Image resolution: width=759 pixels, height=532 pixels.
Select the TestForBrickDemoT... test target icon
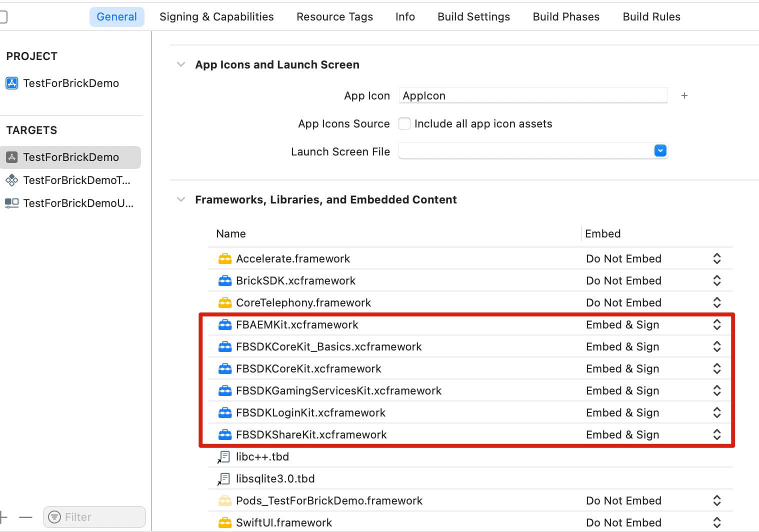[x=12, y=180]
